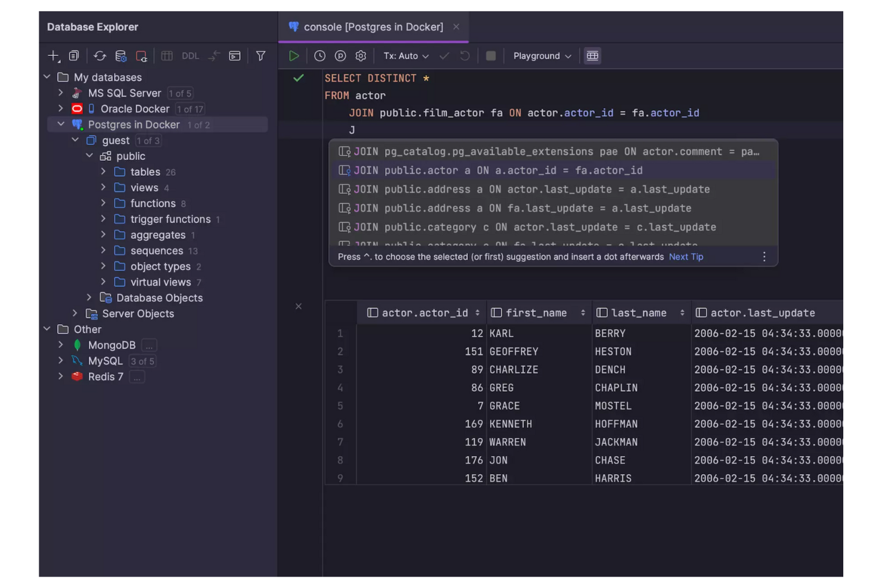Click the New (plus) icon in Database Explorer
Image resolution: width=882 pixels, height=588 pixels.
[x=54, y=56]
